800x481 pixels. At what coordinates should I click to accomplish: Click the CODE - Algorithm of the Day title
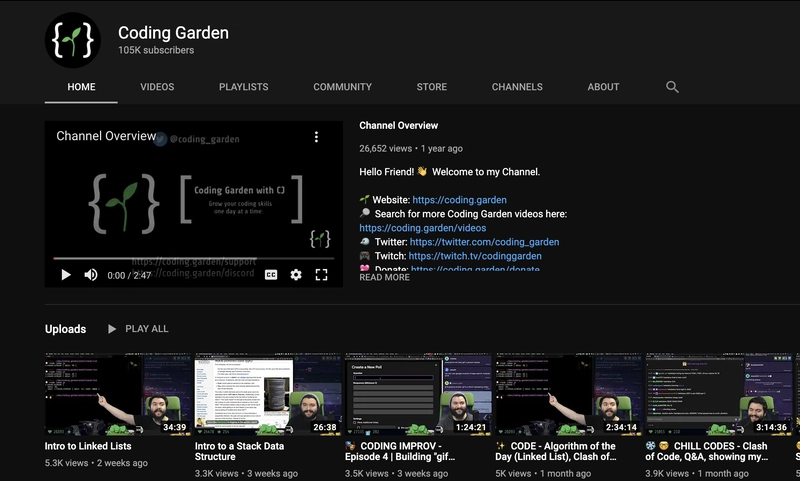(x=556, y=451)
